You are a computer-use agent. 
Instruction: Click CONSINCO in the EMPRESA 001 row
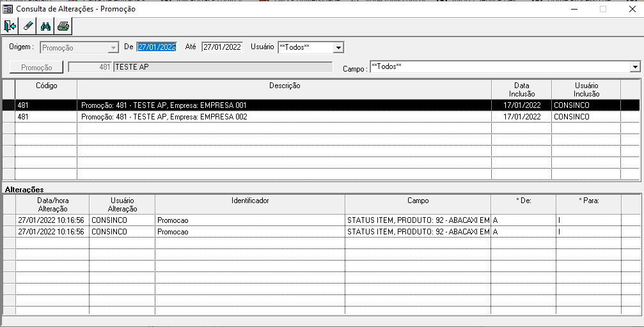click(571, 105)
